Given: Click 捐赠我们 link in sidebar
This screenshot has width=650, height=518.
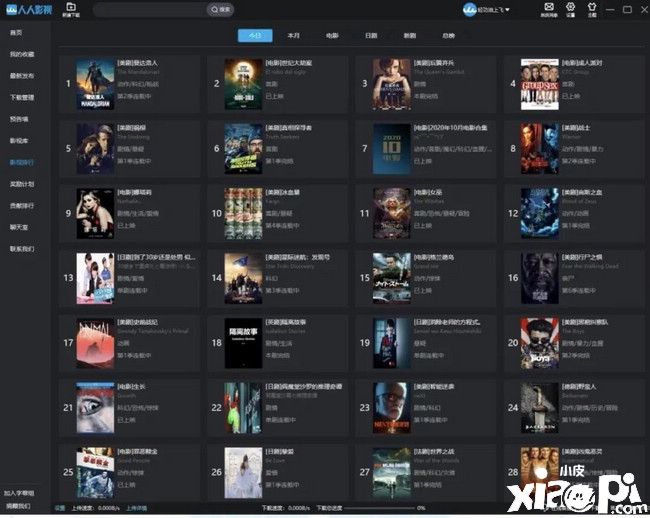Looking at the screenshot, I should point(16,506).
